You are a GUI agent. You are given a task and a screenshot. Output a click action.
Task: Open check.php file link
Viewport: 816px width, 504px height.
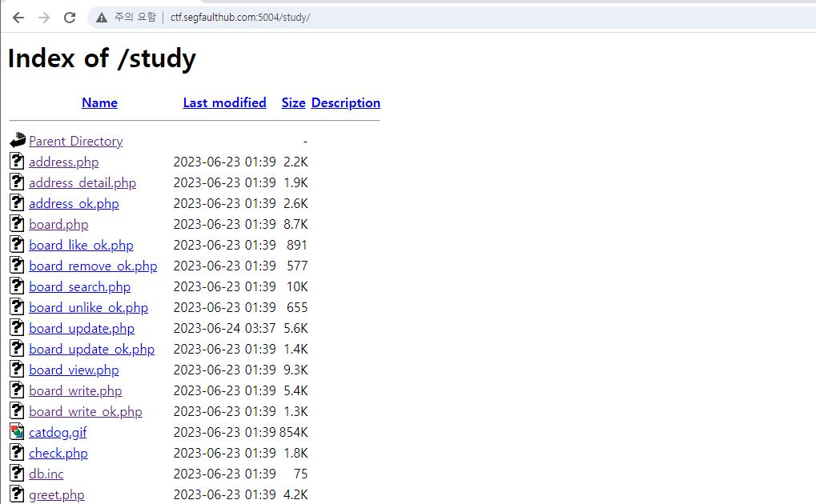click(58, 453)
